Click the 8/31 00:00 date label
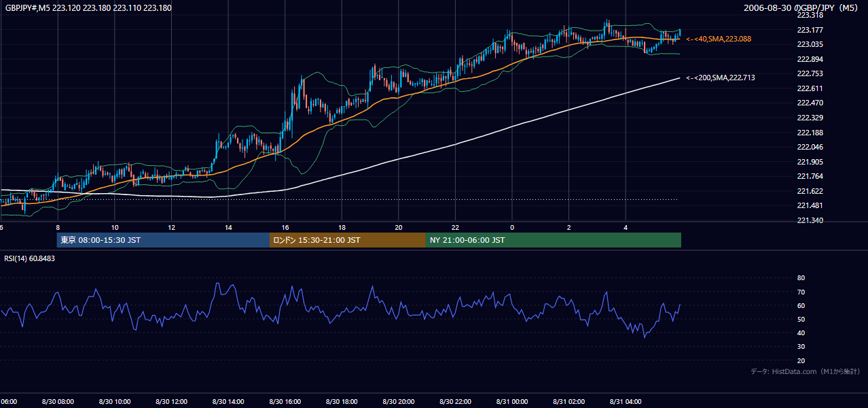Image resolution: width=868 pixels, height=408 pixels. click(512, 401)
